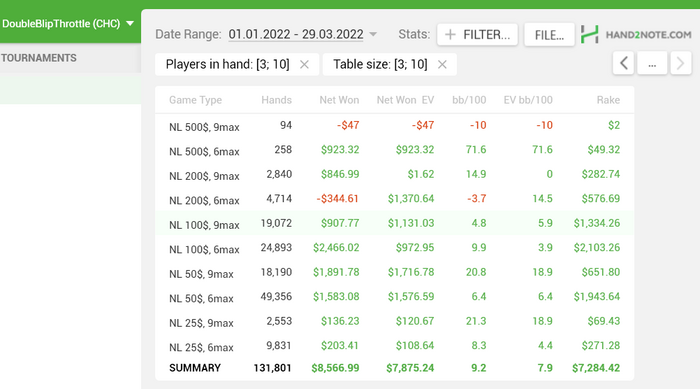700x389 pixels.
Task: Select the TOURNAMENTS tab in sidebar
Action: (39, 58)
